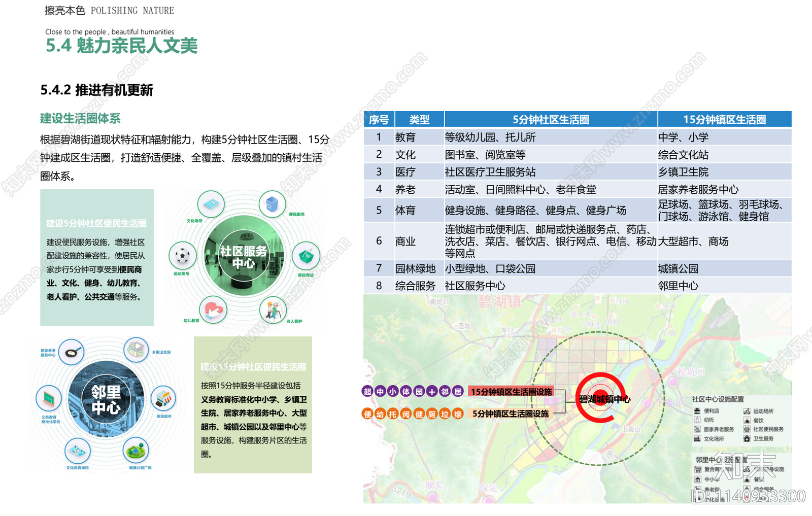Image resolution: width=812 pixels, height=516 pixels.
Task: Select the 居家养老服务中心 table cell
Action: [724, 189]
